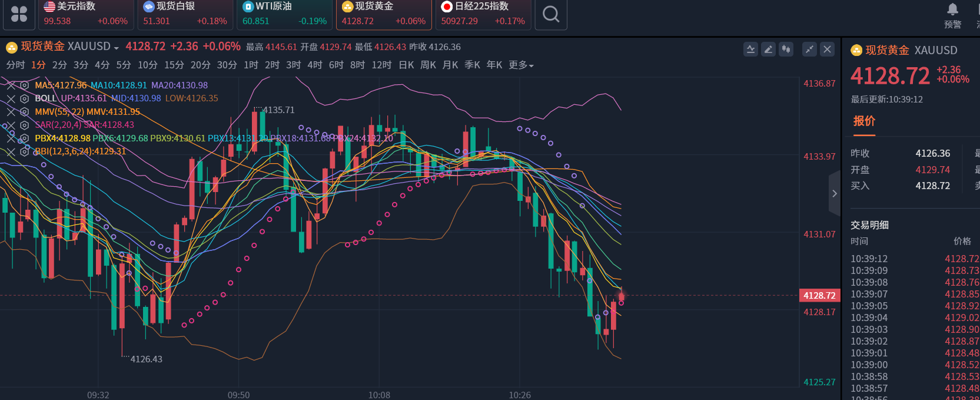Viewport: 980px width, 400px height.
Task: Remove the SAR indicator with its X
Action: 11,125
